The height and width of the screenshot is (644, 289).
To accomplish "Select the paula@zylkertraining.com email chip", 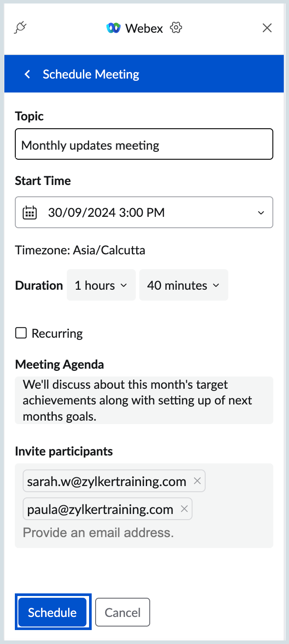I will tap(100, 509).
